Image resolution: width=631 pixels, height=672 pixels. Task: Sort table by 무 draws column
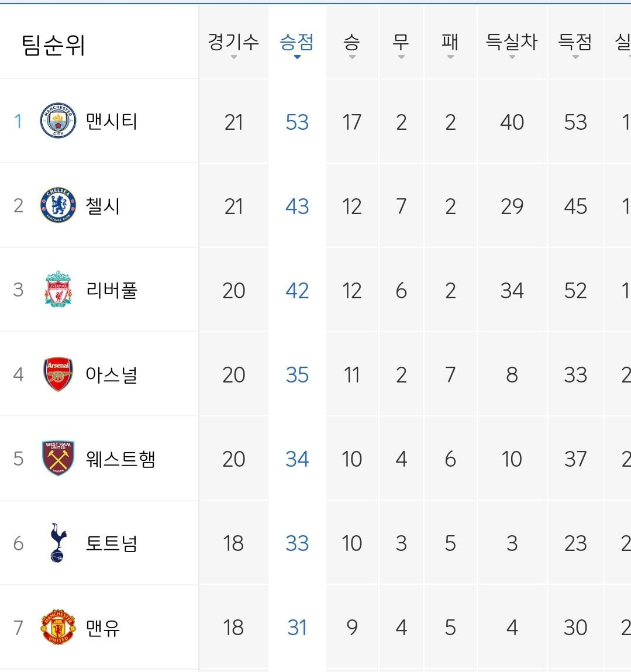401,45
